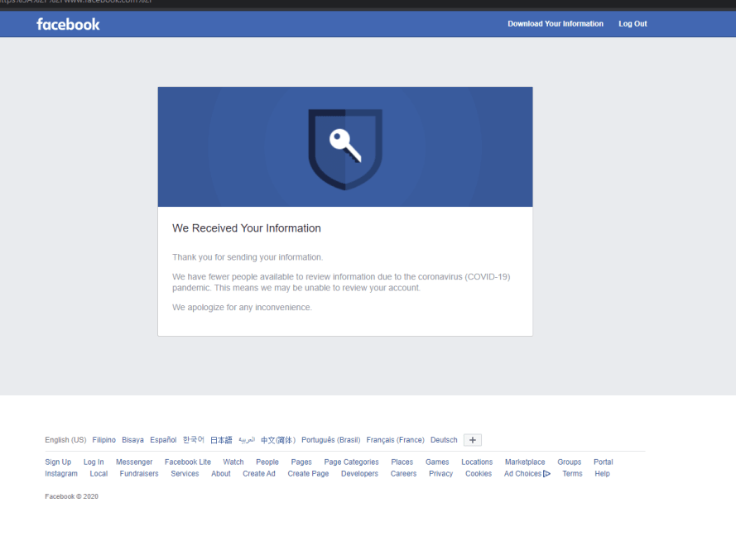This screenshot has width=736, height=560.
Task: Click the browser address bar URL
Action: (76, 2)
